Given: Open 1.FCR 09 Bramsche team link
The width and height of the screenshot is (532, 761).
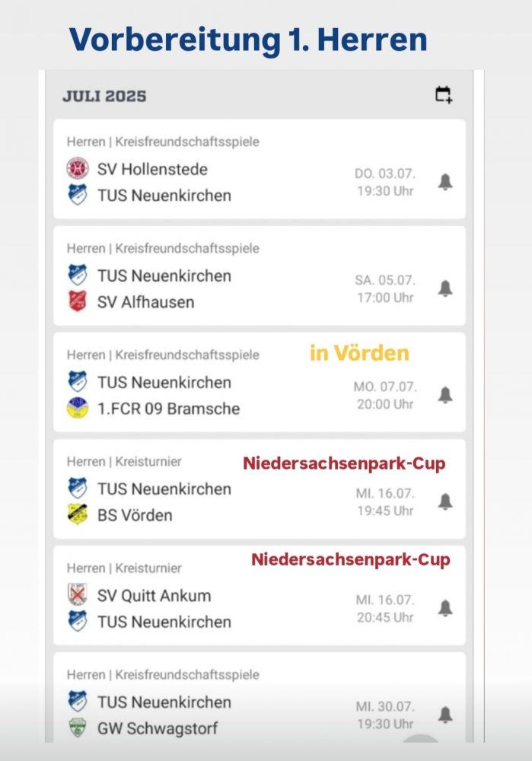Looking at the screenshot, I should pos(168,409).
